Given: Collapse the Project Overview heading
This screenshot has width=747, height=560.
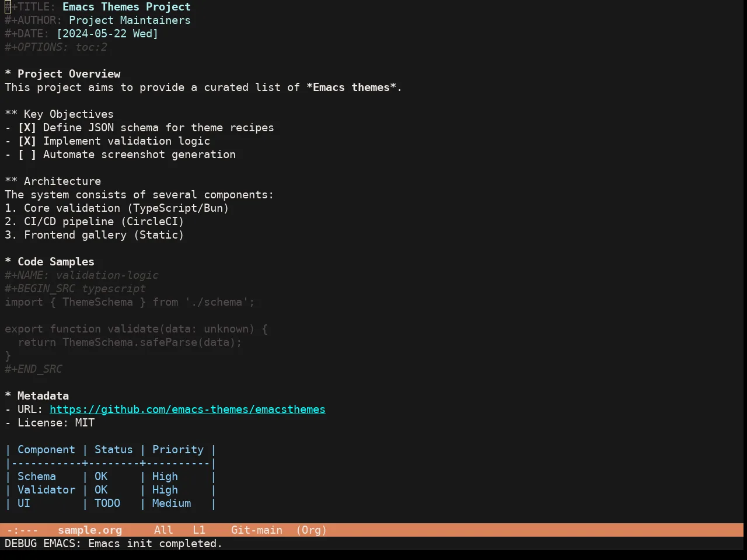Looking at the screenshot, I should (62, 74).
